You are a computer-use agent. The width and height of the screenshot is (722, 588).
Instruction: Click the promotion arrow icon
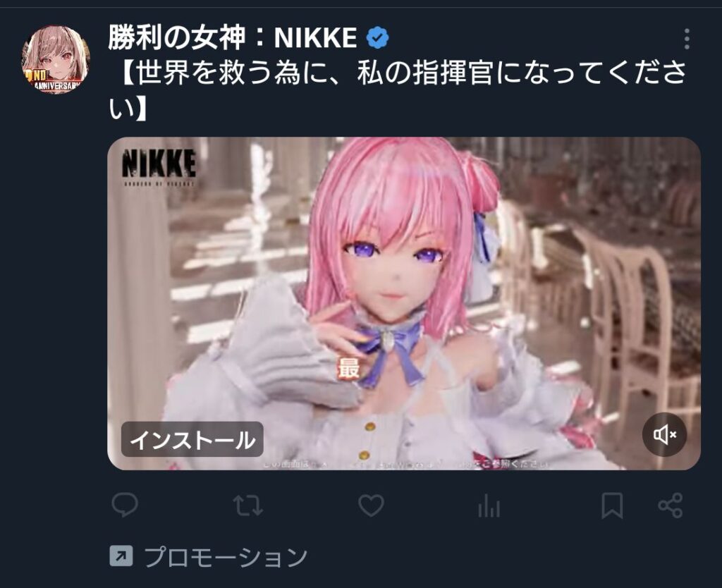(x=121, y=556)
